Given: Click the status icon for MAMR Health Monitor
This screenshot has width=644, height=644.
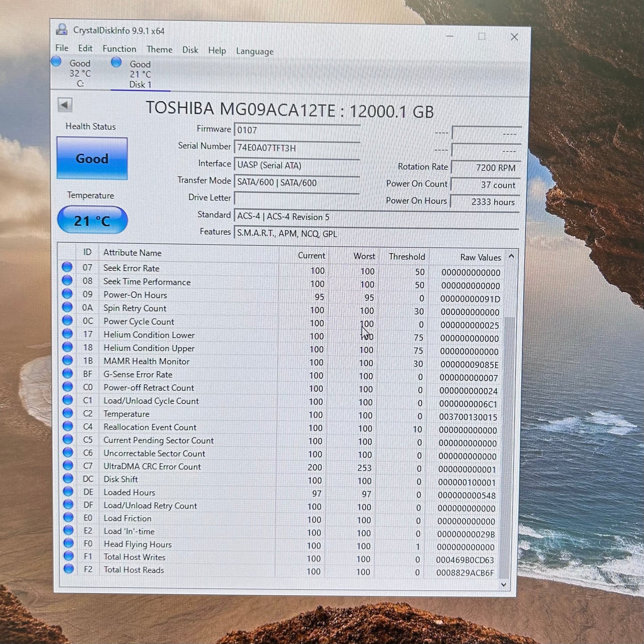Looking at the screenshot, I should pyautogui.click(x=67, y=360).
